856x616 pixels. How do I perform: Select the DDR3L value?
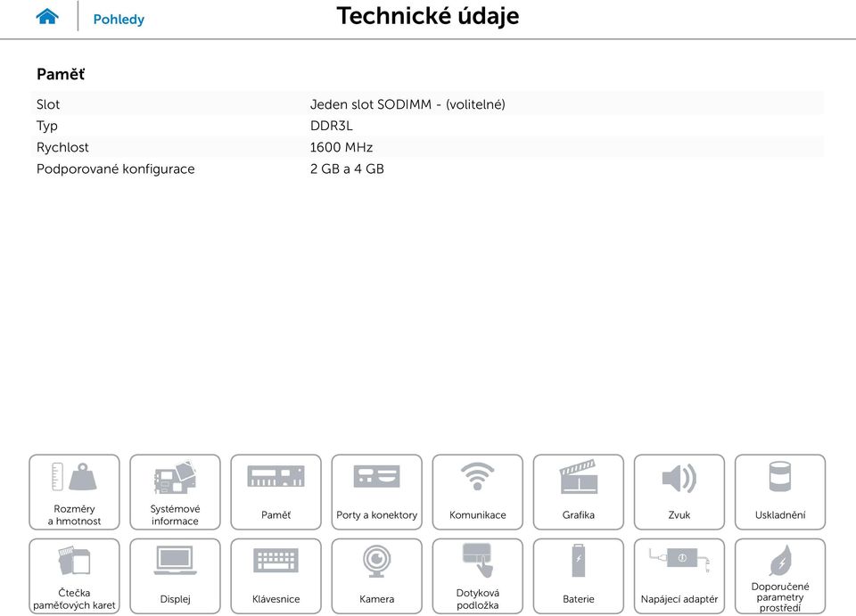coord(332,126)
